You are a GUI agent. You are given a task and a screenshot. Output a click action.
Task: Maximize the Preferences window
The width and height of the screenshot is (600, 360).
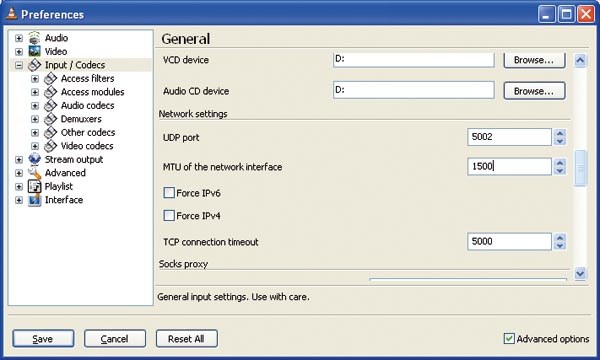[x=566, y=15]
